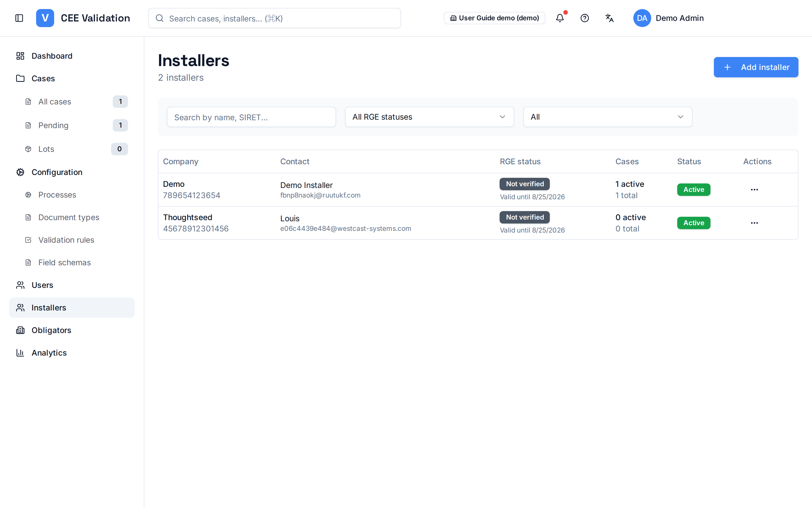Click the Analytics bar chart icon
The width and height of the screenshot is (812, 508).
click(20, 353)
